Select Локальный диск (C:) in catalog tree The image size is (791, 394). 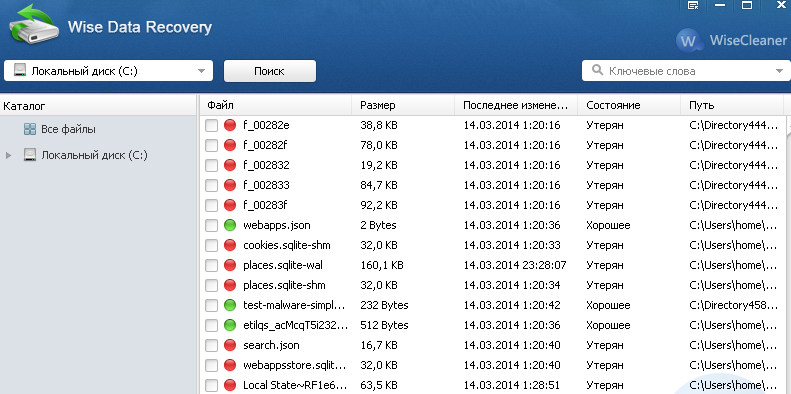click(x=94, y=155)
